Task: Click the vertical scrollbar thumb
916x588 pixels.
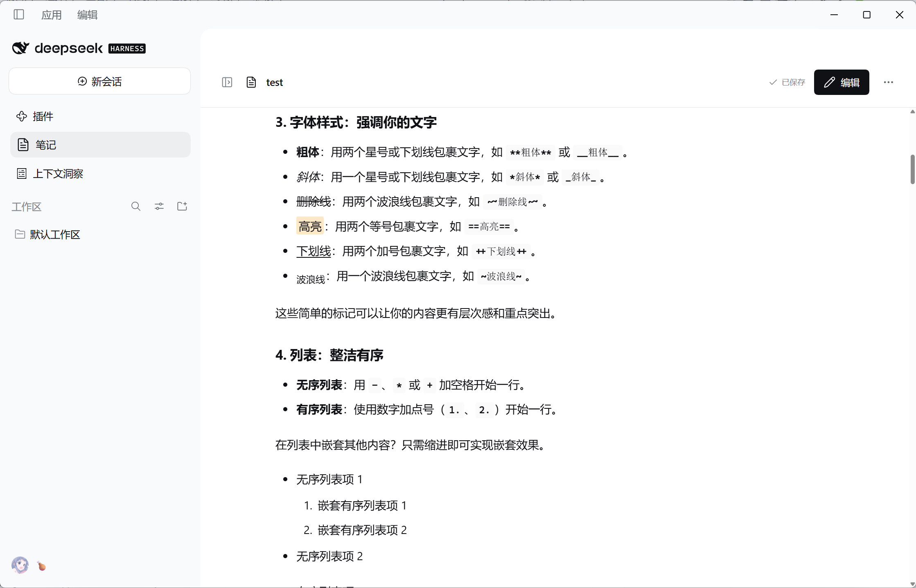Action: click(912, 169)
